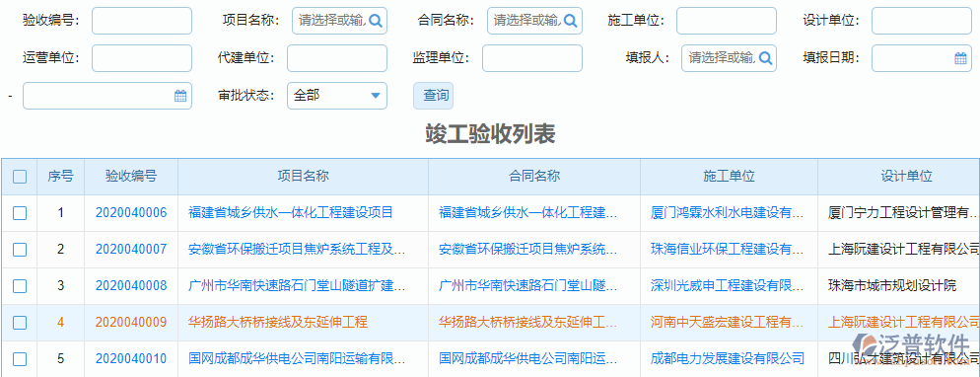Check the checkbox for row 4
This screenshot has height=377, width=980.
[x=20, y=323]
